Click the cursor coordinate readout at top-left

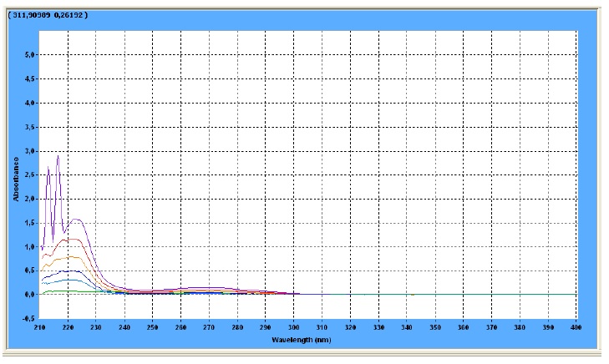click(46, 16)
